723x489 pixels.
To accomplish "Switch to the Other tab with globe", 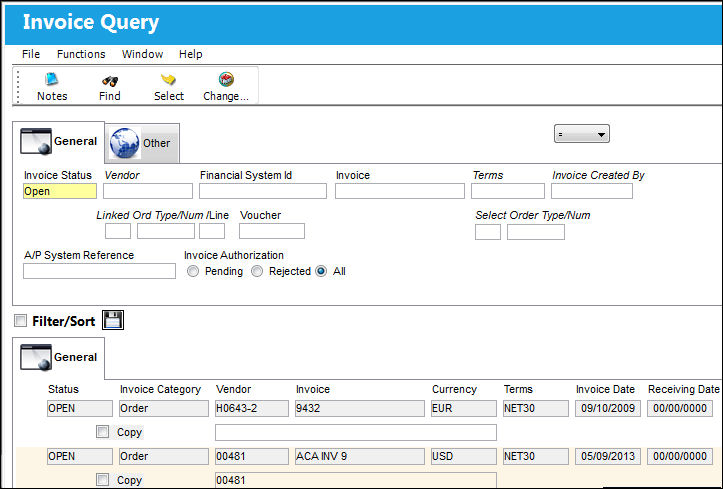I will [x=142, y=143].
